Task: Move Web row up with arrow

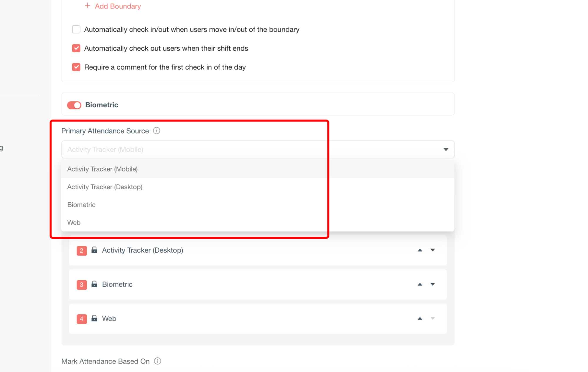Action: pyautogui.click(x=420, y=318)
